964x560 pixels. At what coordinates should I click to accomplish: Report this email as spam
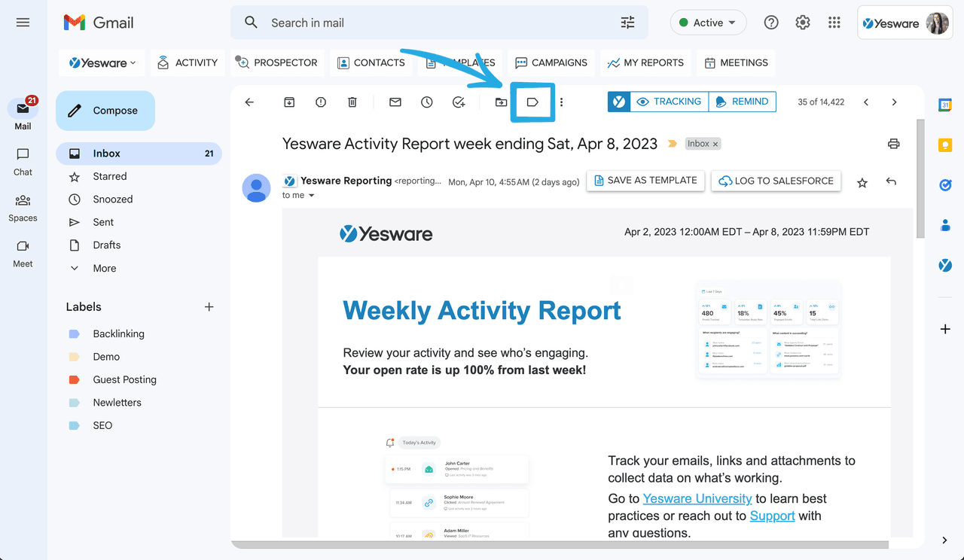pos(321,102)
